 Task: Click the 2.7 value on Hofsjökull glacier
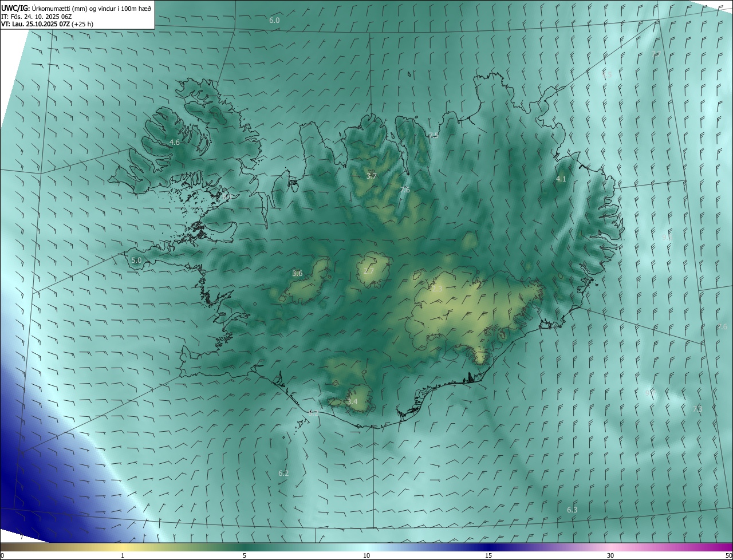tap(369, 271)
